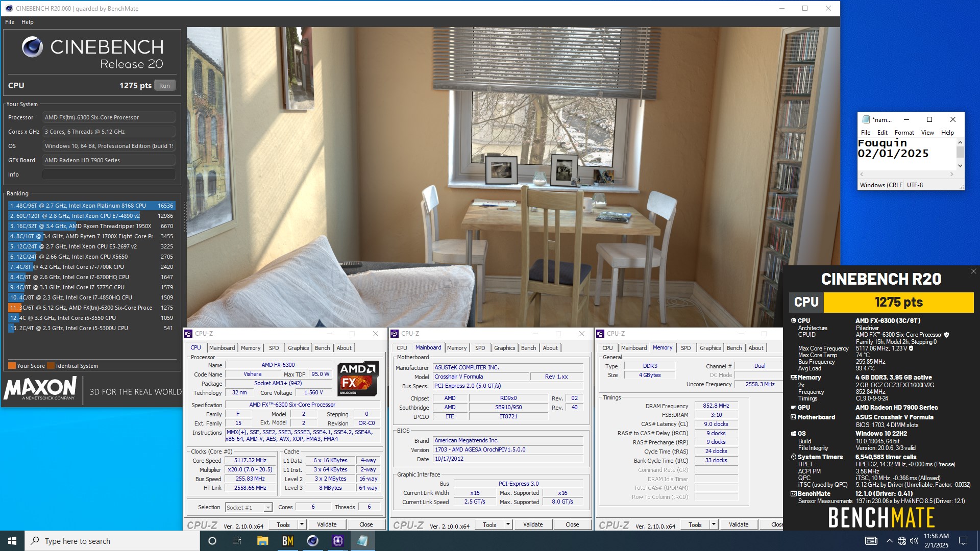980x551 pixels.
Task: Open File Explorer from the taskbar
Action: point(262,541)
